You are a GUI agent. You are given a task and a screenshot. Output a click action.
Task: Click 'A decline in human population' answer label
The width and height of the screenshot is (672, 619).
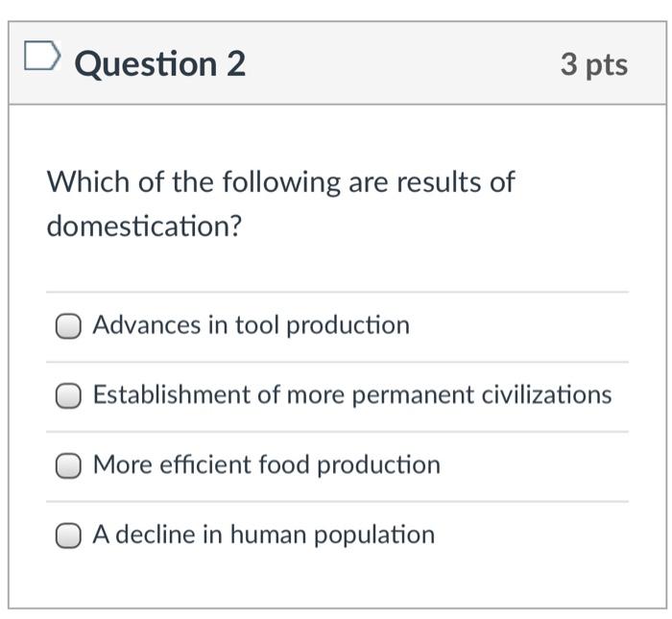click(263, 535)
